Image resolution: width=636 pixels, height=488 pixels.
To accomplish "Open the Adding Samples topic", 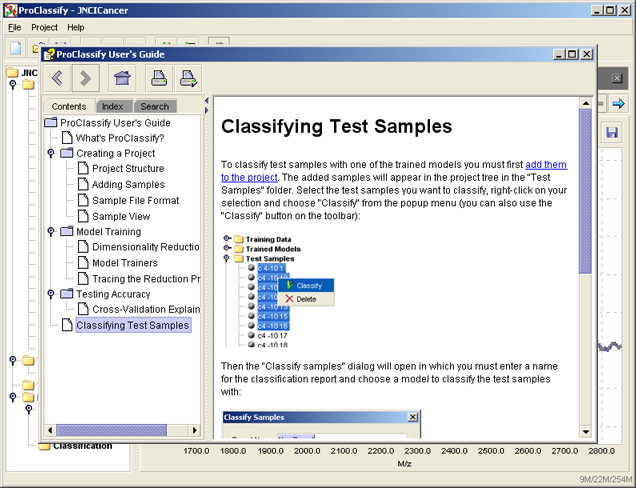I will [128, 185].
